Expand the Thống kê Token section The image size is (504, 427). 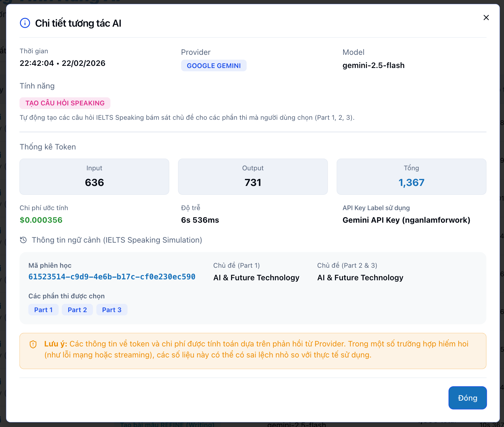point(47,147)
